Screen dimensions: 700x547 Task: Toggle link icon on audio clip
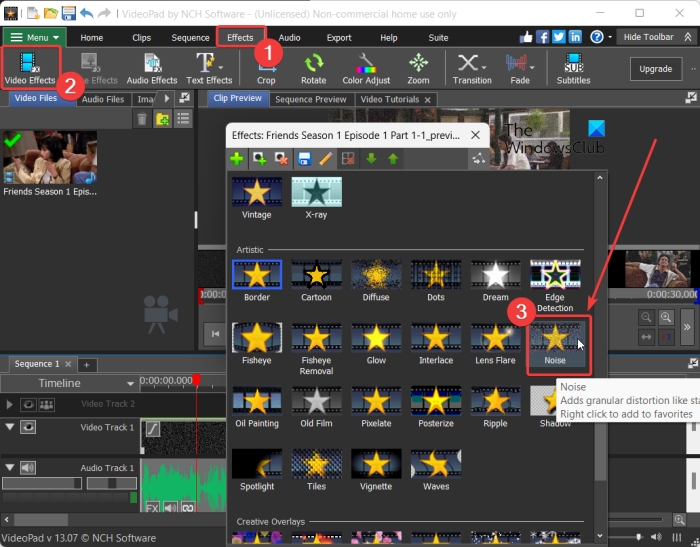pyautogui.click(x=188, y=508)
